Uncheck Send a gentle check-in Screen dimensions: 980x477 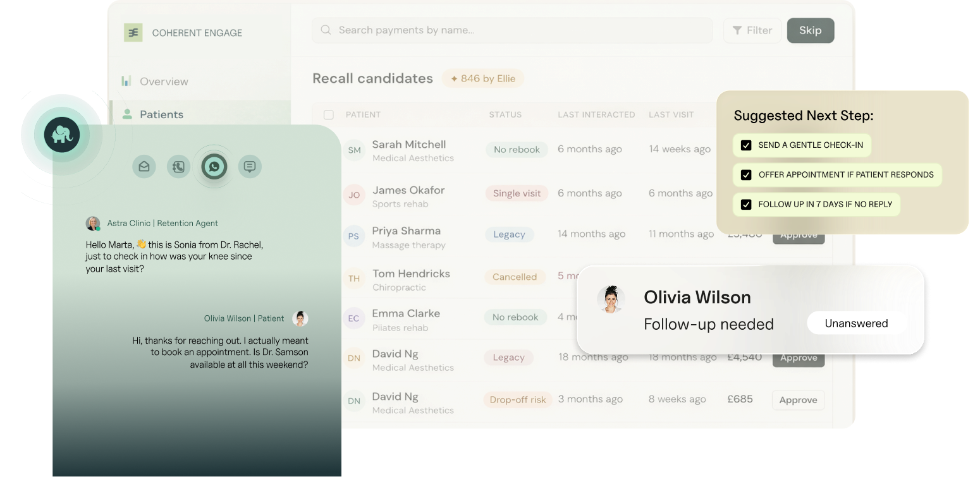coord(746,145)
